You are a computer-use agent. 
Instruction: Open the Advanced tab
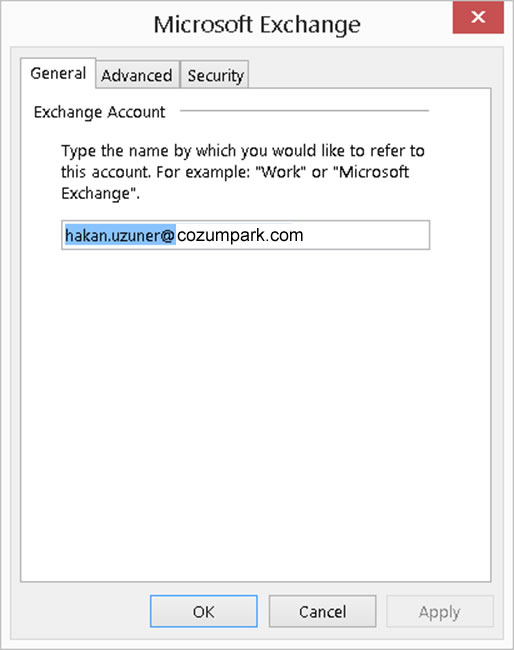137,75
